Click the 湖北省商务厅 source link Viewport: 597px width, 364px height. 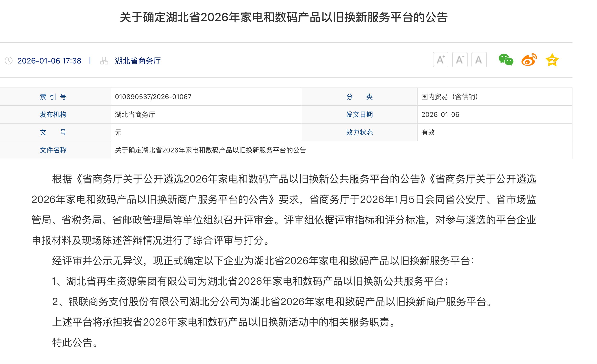click(138, 61)
